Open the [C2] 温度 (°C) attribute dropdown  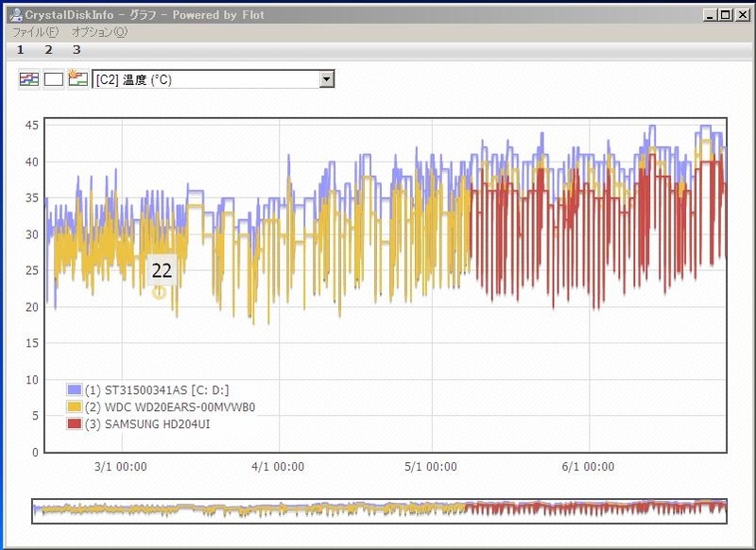(214, 79)
